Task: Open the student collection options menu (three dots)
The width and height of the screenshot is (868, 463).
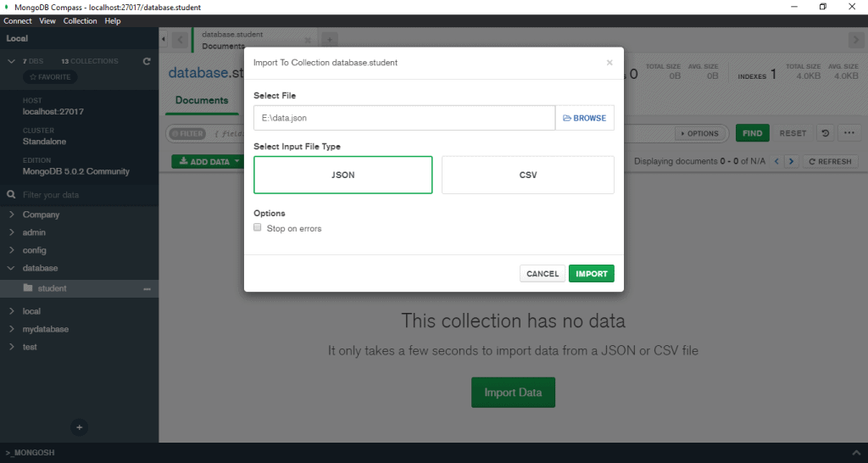Action: pyautogui.click(x=147, y=288)
